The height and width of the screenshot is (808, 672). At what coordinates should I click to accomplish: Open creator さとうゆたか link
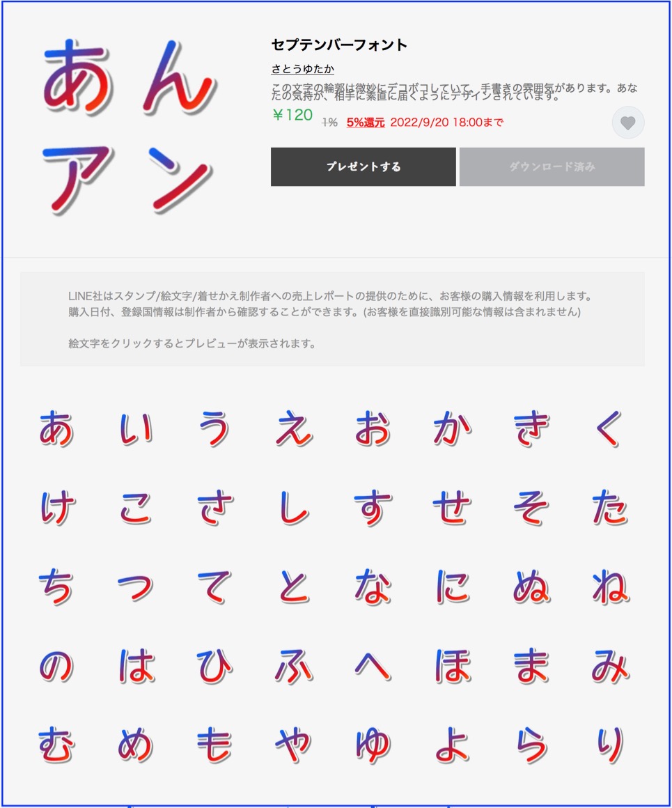tap(302, 69)
